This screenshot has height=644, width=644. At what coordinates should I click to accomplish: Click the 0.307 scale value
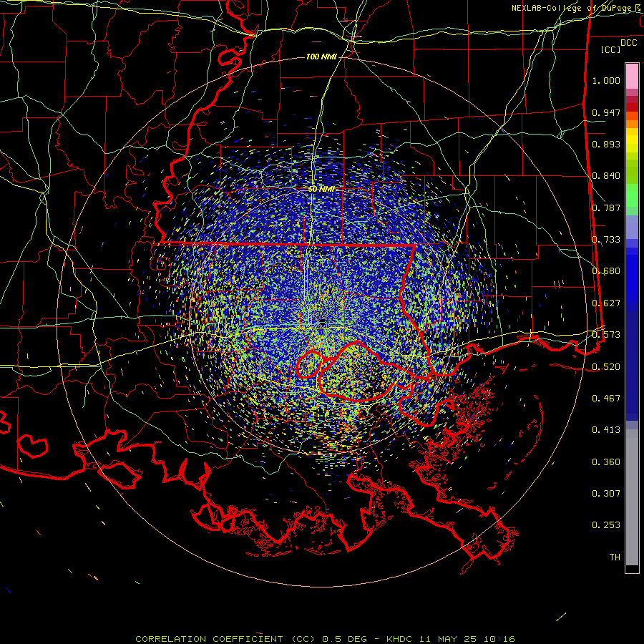tap(606, 494)
